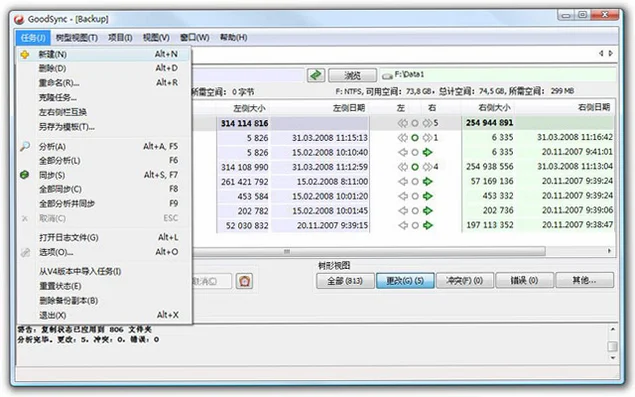Click the log panel scroll down arrow
The height and width of the screenshot is (397, 635).
tap(612, 358)
